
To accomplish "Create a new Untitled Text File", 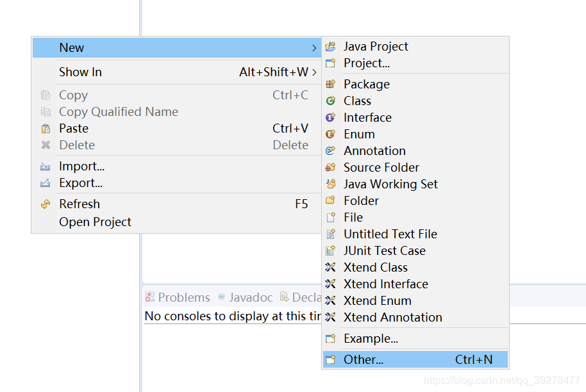I will point(390,234).
